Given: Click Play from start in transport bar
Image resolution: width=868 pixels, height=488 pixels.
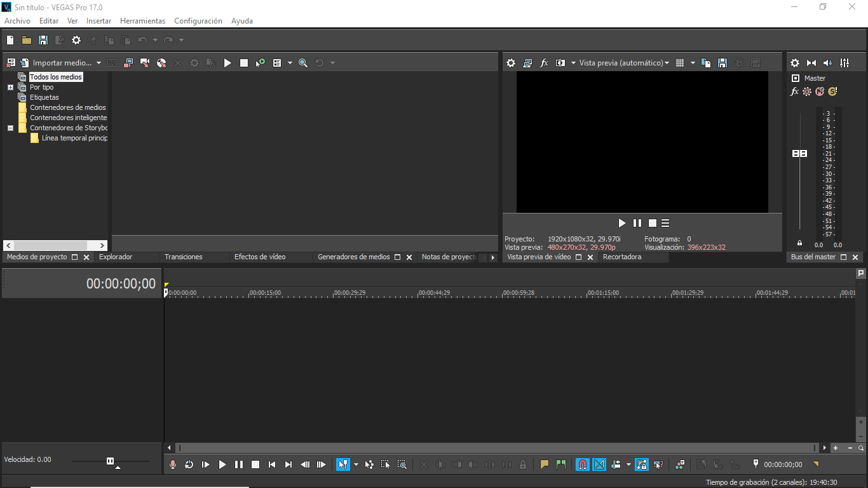Looking at the screenshot, I should point(206,464).
